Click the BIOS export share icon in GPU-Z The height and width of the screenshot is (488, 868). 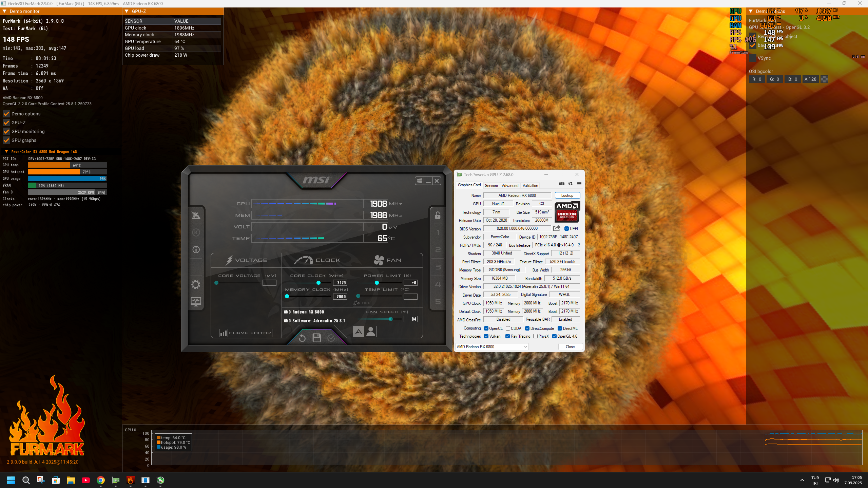[x=557, y=228]
